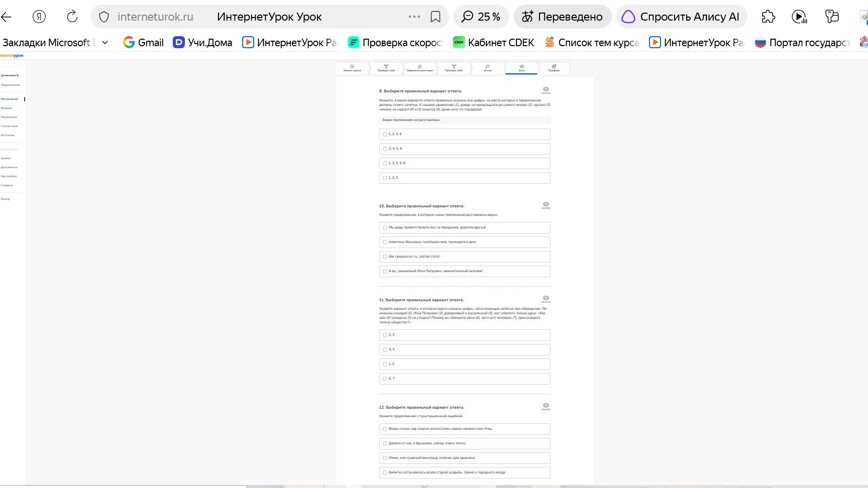The width and height of the screenshot is (868, 488).
Task: Open 'Справка' in the sidebar
Action: pyautogui.click(x=7, y=185)
